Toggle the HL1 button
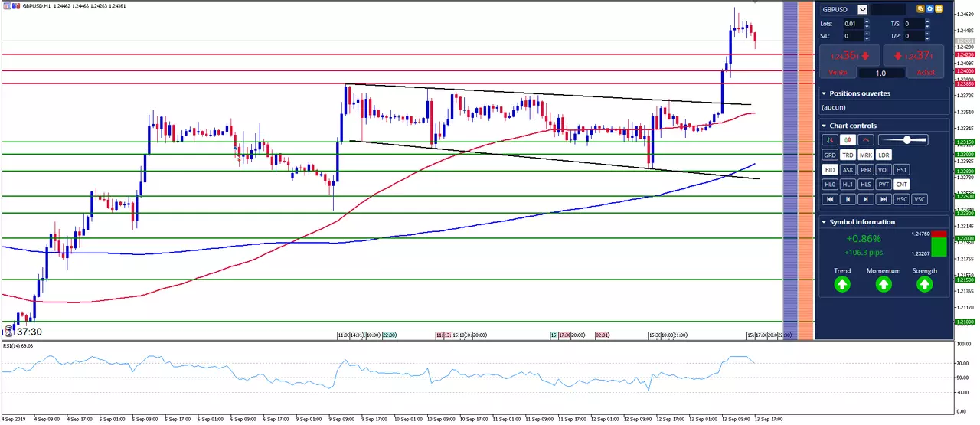 click(x=848, y=184)
